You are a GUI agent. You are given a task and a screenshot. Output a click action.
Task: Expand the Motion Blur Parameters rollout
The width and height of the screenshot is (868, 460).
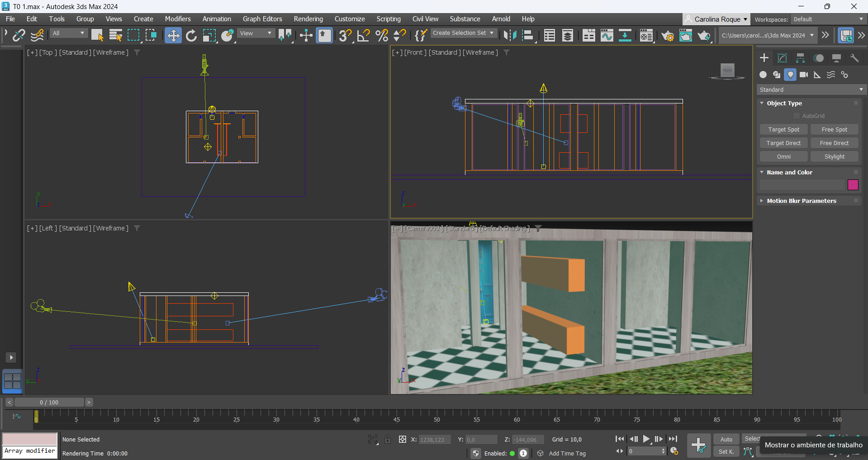point(801,201)
